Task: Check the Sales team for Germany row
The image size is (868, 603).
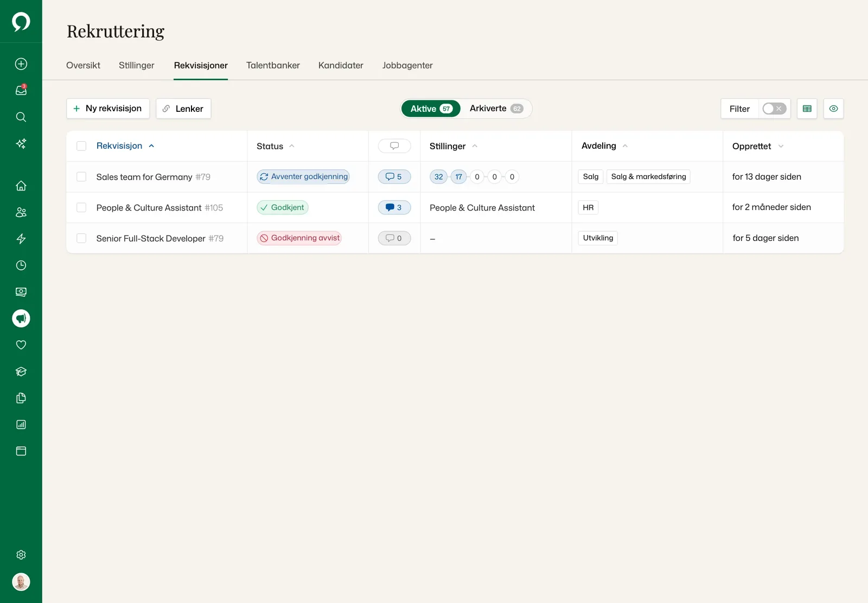Action: click(81, 177)
